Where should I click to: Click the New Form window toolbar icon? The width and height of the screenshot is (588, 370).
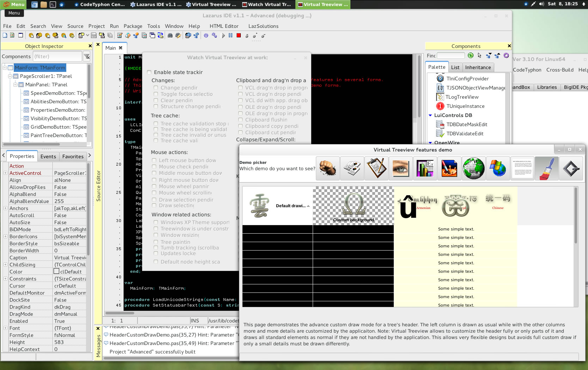tap(20, 35)
